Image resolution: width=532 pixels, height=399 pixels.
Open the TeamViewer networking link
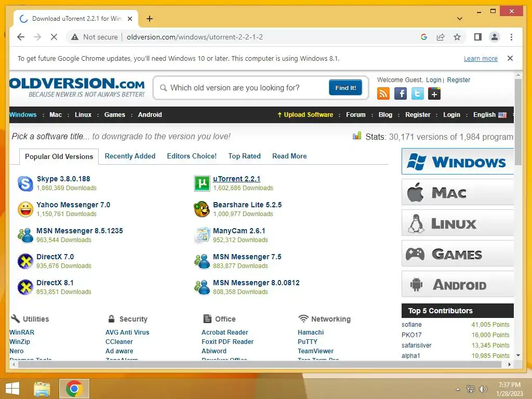point(315,351)
